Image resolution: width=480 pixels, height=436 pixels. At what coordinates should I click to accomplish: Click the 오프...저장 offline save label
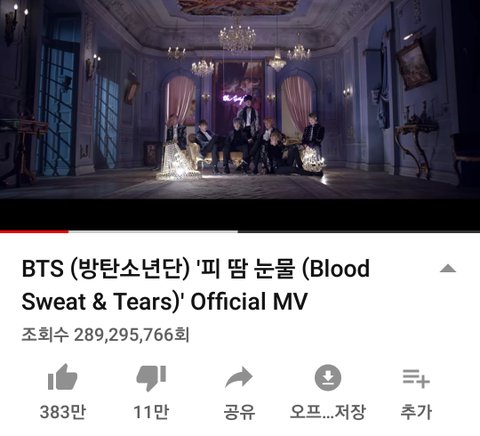328,412
